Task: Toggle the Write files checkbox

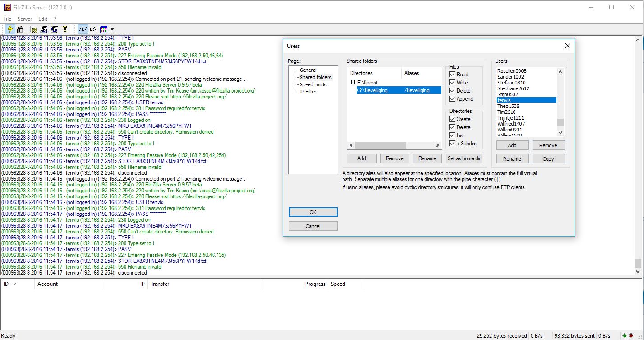Action: (453, 83)
